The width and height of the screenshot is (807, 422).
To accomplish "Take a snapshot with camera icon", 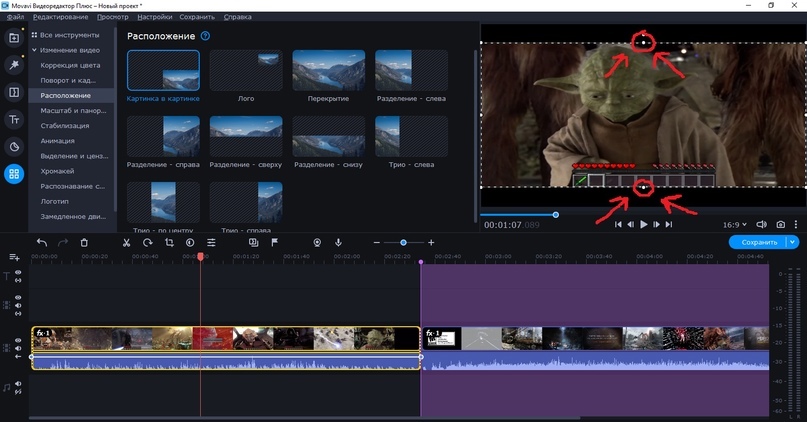I will pyautogui.click(x=781, y=224).
